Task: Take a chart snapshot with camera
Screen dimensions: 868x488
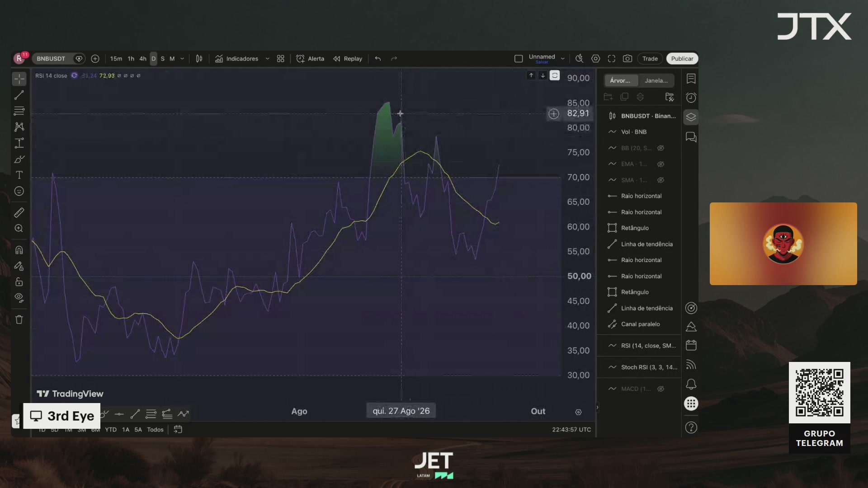Action: (x=627, y=59)
